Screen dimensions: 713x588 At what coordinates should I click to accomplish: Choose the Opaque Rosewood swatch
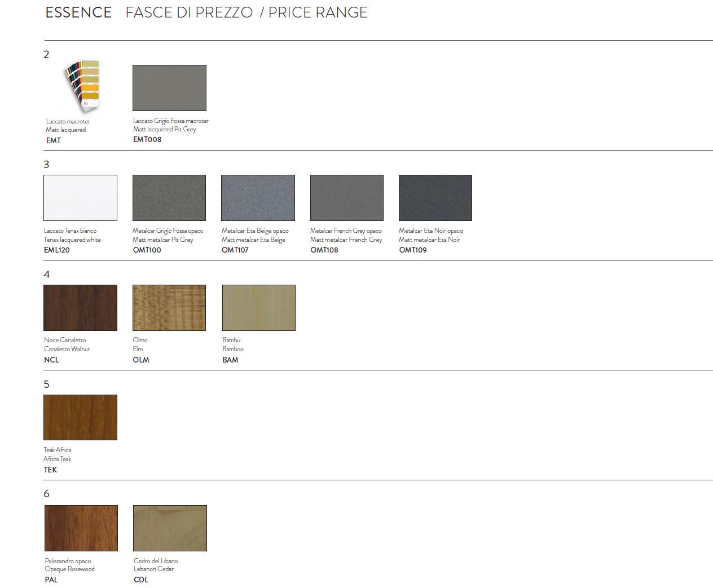pyautogui.click(x=81, y=528)
